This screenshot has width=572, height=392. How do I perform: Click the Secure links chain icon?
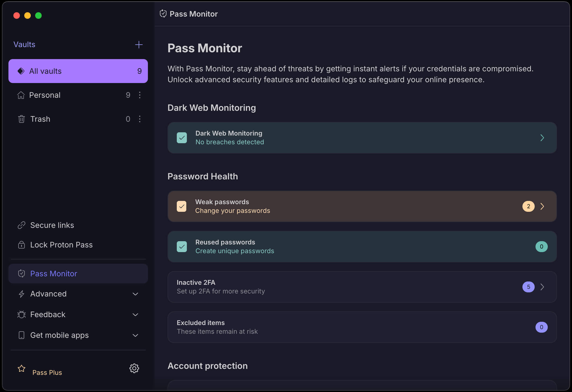(22, 225)
